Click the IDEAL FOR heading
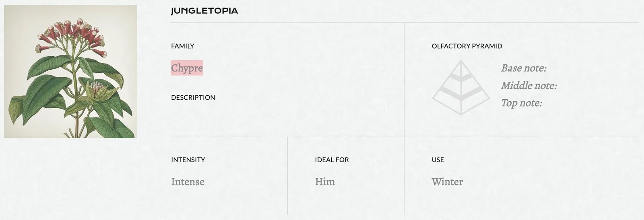This screenshot has height=220, width=644. [x=332, y=160]
